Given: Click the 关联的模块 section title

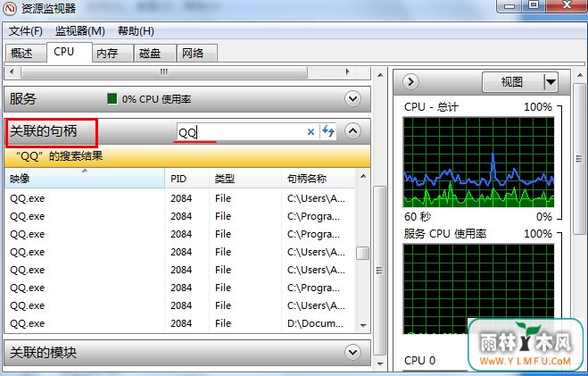Looking at the screenshot, I should (x=43, y=352).
